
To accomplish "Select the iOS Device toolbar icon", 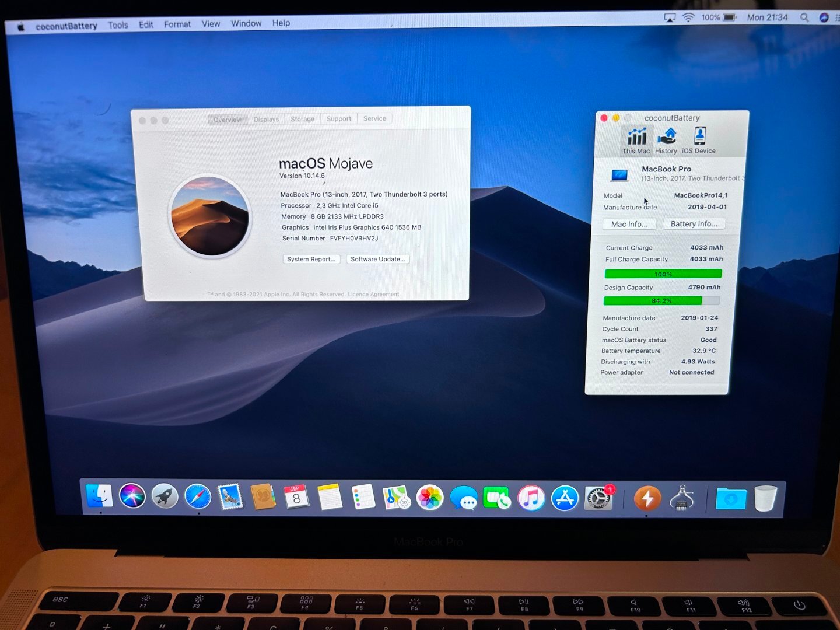I will point(699,141).
